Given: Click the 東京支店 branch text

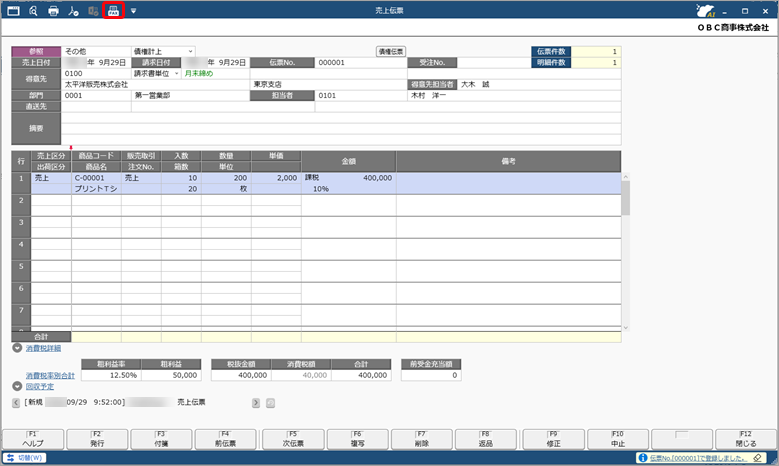Looking at the screenshot, I should (267, 84).
